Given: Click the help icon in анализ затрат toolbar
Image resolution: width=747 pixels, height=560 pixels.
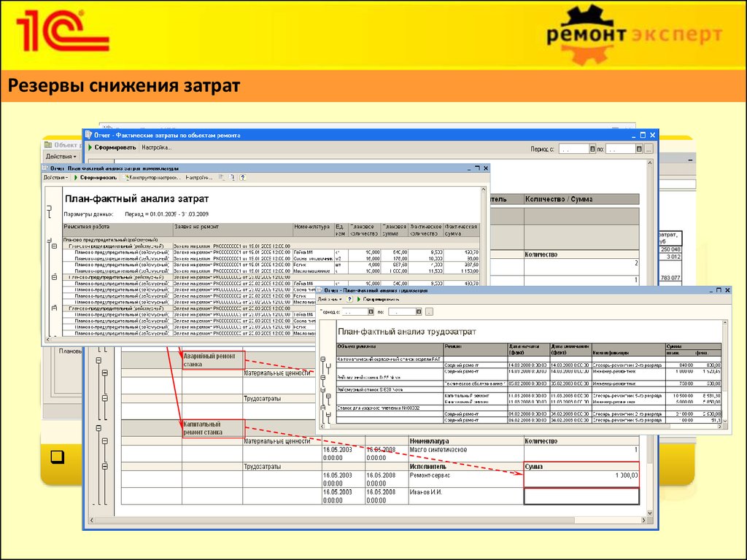Looking at the screenshot, I should coord(242,178).
